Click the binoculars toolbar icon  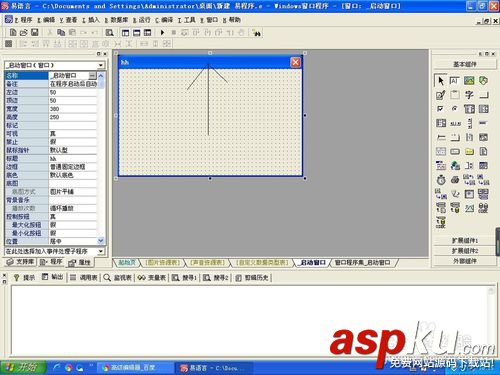point(256,33)
